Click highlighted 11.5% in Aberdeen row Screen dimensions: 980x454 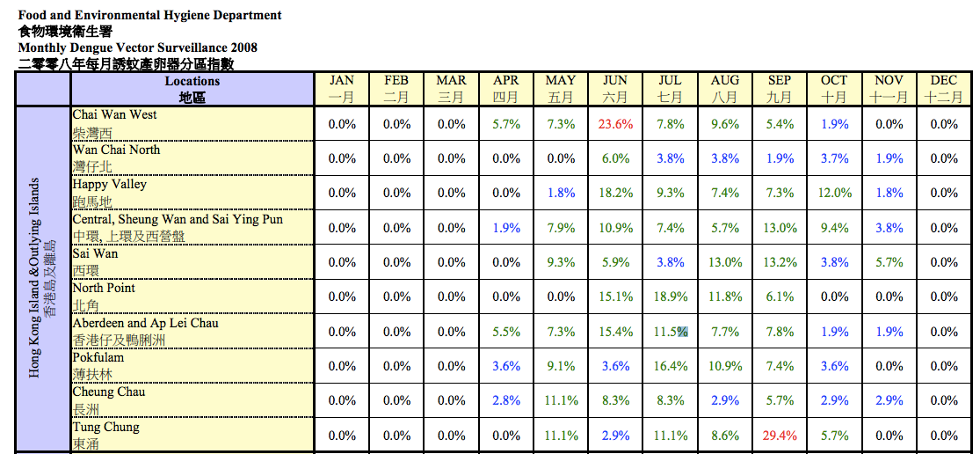pyautogui.click(x=671, y=332)
